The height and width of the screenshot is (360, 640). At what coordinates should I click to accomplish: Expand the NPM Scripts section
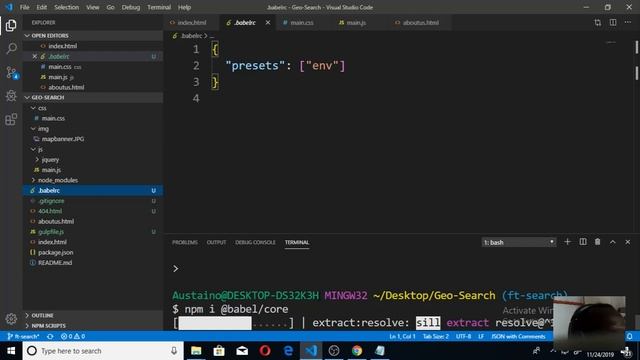coord(93,326)
